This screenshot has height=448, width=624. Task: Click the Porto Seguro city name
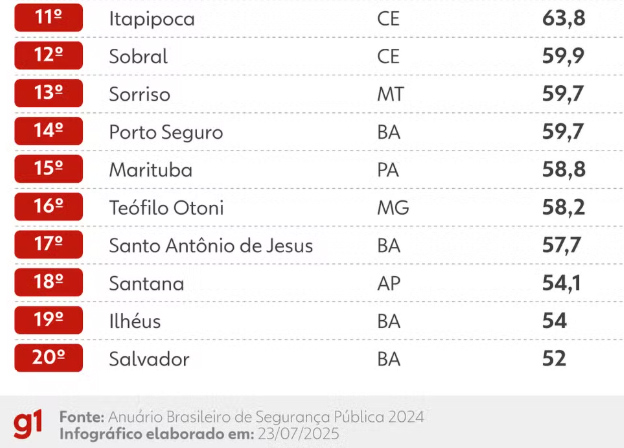click(x=166, y=133)
